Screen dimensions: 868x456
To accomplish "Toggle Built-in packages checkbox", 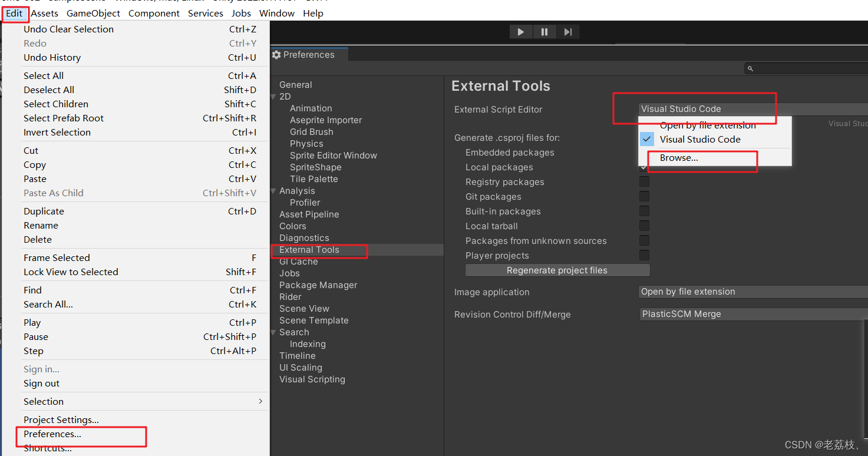I will click(645, 212).
